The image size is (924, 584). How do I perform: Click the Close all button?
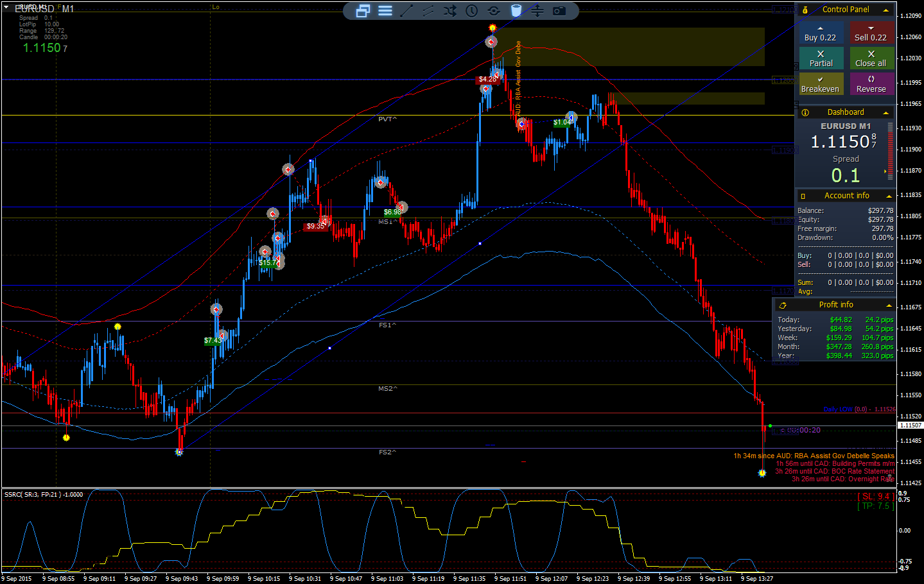[871, 59]
